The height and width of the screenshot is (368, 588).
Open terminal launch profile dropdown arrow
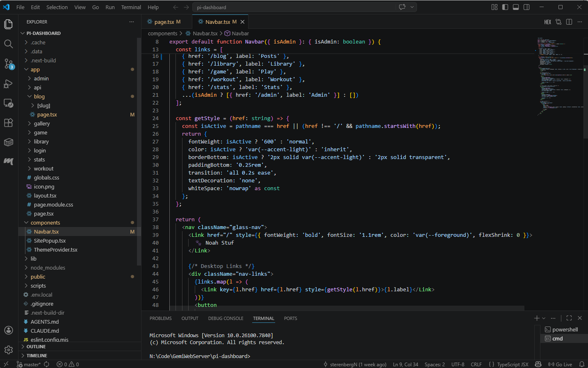click(544, 318)
